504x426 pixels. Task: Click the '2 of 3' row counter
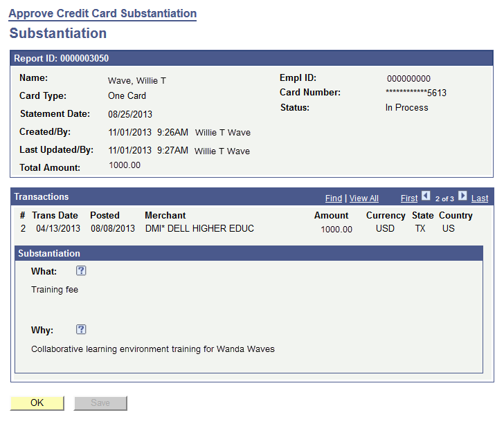pyautogui.click(x=444, y=199)
